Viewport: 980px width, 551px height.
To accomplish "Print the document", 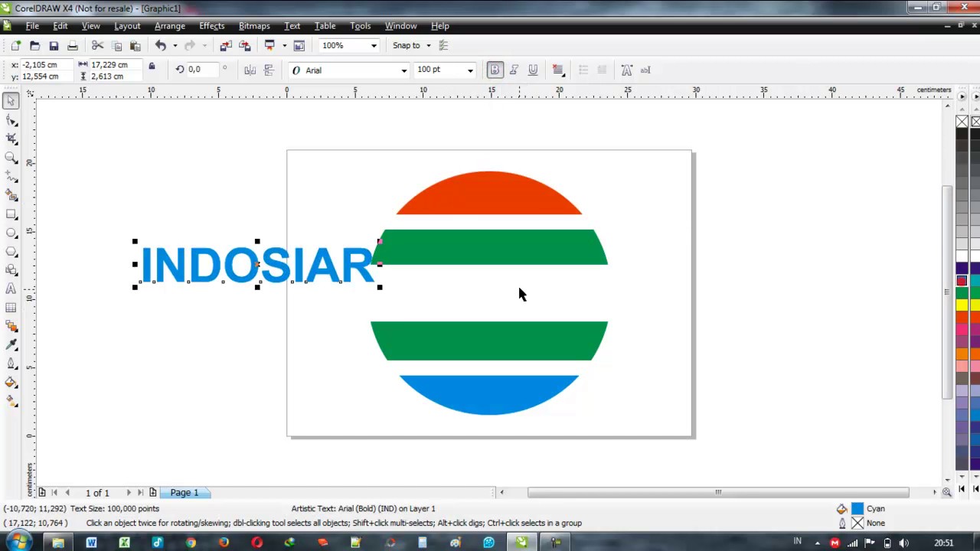I will click(72, 46).
